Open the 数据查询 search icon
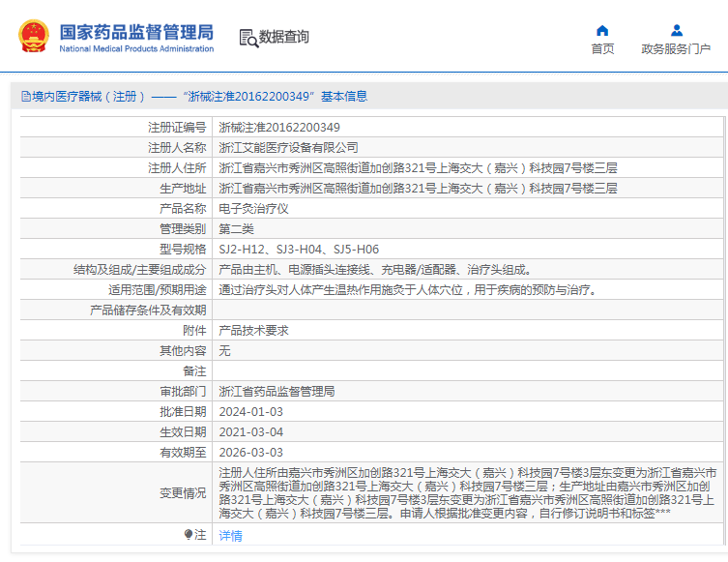 (248, 38)
